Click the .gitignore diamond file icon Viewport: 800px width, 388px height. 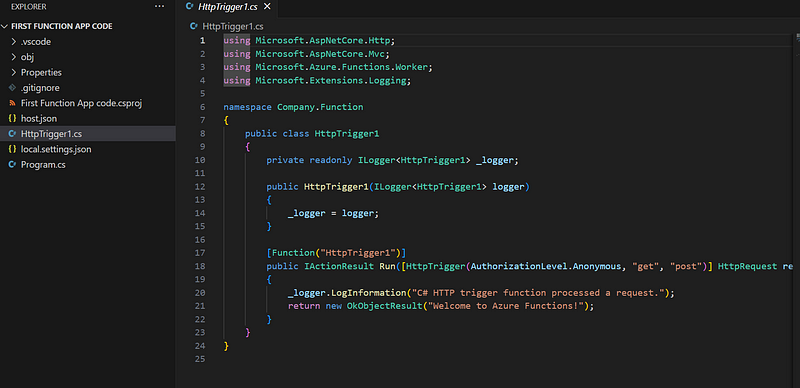click(12, 88)
